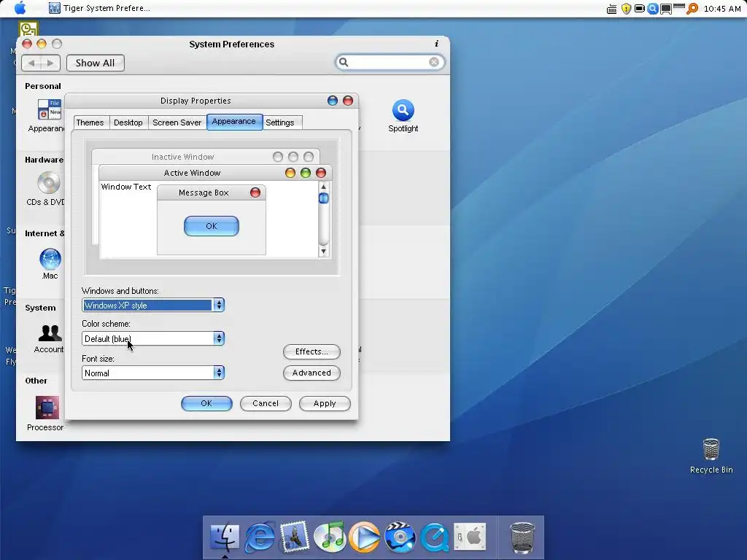Image resolution: width=747 pixels, height=560 pixels.
Task: Click the Inactive Window preview title
Action: (182, 157)
